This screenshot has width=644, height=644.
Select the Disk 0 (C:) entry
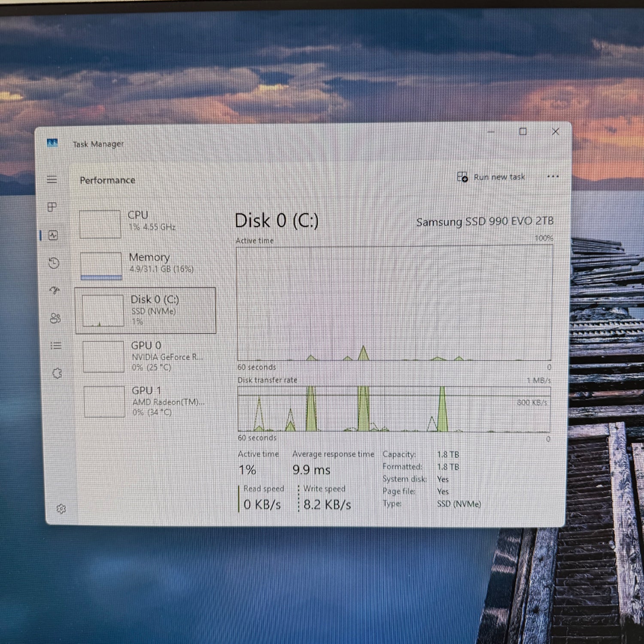coord(146,310)
